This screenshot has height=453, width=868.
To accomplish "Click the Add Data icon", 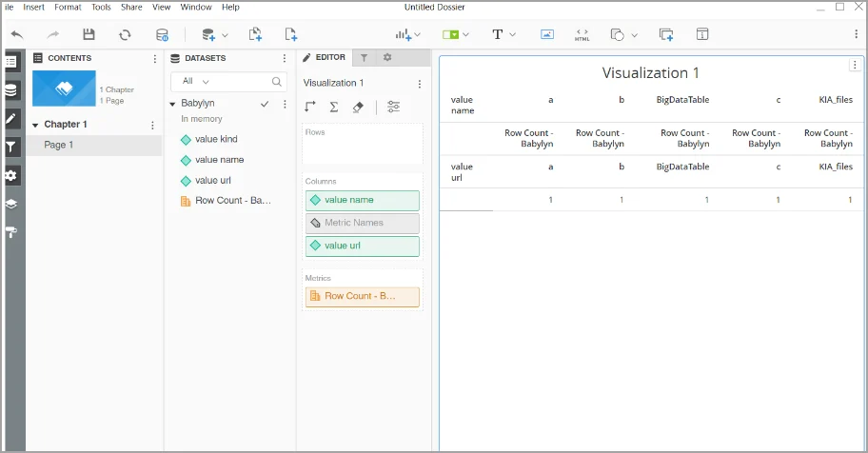I will [x=208, y=34].
